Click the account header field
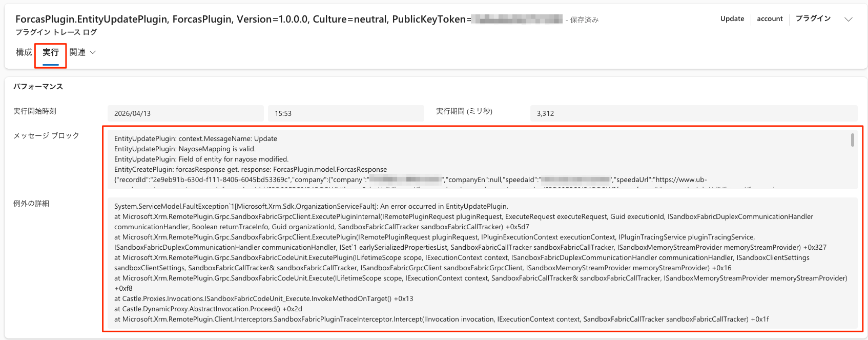 tap(770, 18)
